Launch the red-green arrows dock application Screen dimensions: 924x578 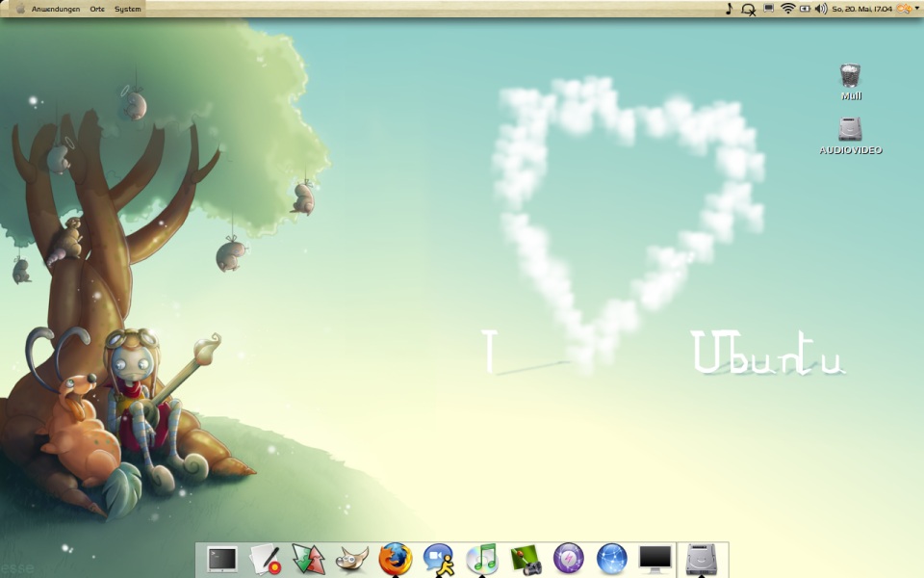tap(308, 559)
